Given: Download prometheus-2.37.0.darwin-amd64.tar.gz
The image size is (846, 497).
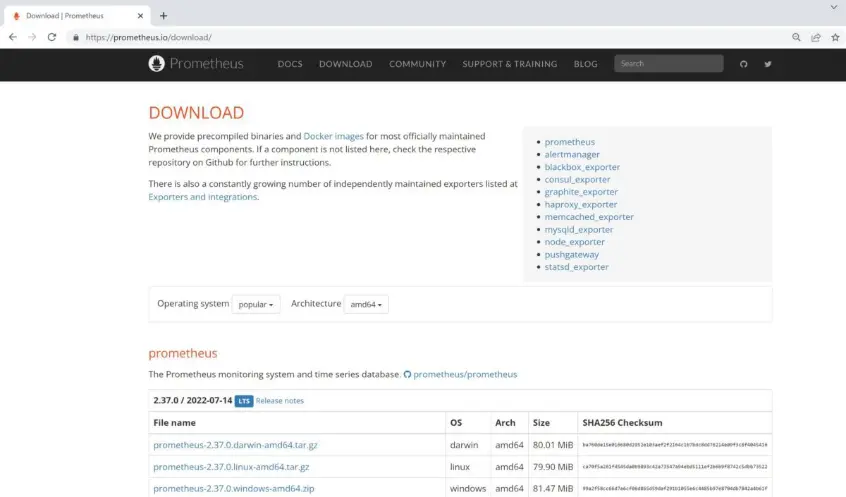Looking at the screenshot, I should [x=235, y=445].
